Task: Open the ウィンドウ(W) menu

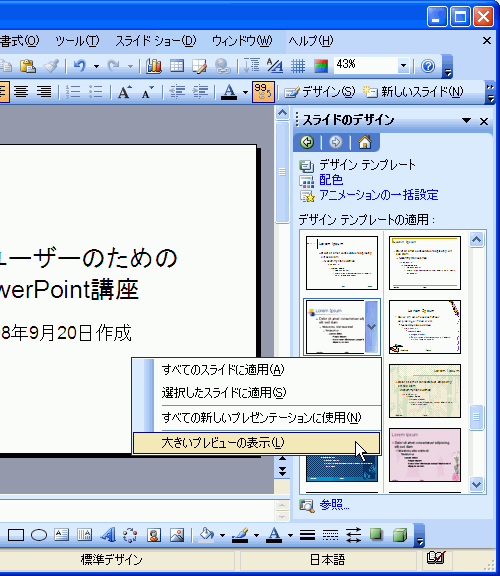Action: click(x=242, y=40)
